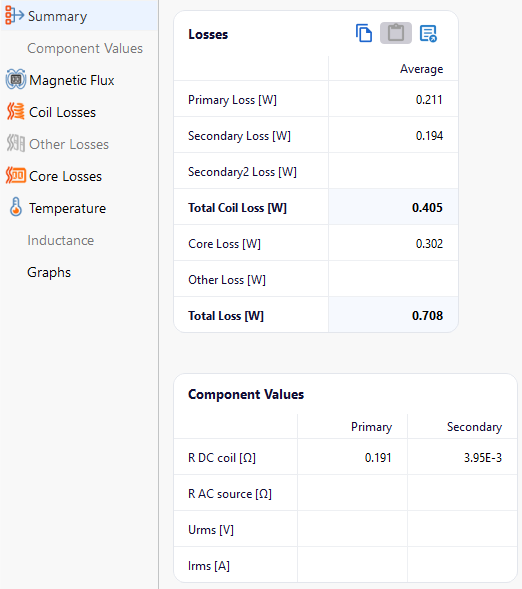Select the R AC source [Ω] row label
The width and height of the screenshot is (522, 589).
230,494
